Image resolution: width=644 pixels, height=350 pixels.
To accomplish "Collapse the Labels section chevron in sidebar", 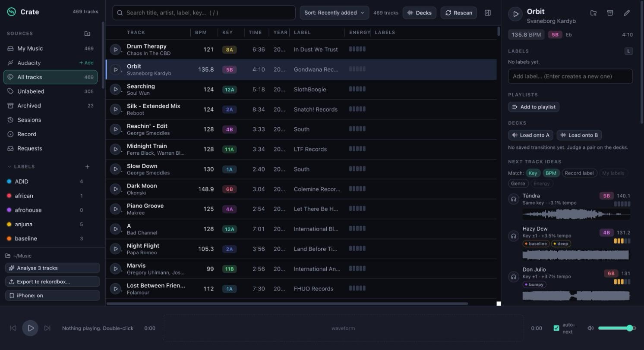I will (x=9, y=166).
